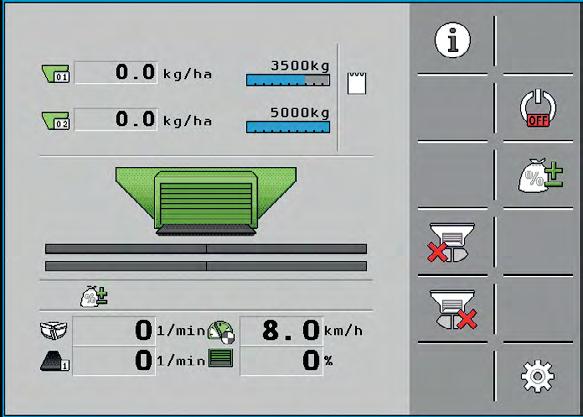This screenshot has height=417, width=583.
Task: Click the upper working width bar
Action: click(x=206, y=249)
